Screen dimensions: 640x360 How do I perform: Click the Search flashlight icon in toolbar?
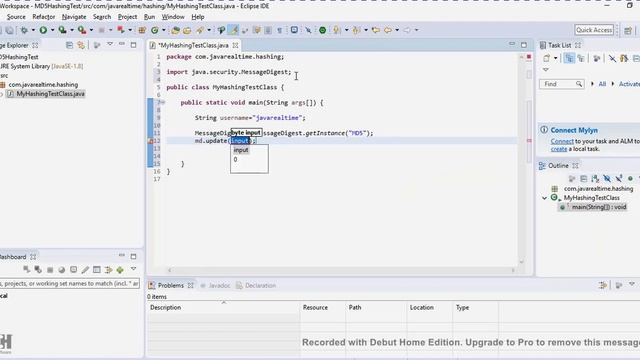coord(200,30)
